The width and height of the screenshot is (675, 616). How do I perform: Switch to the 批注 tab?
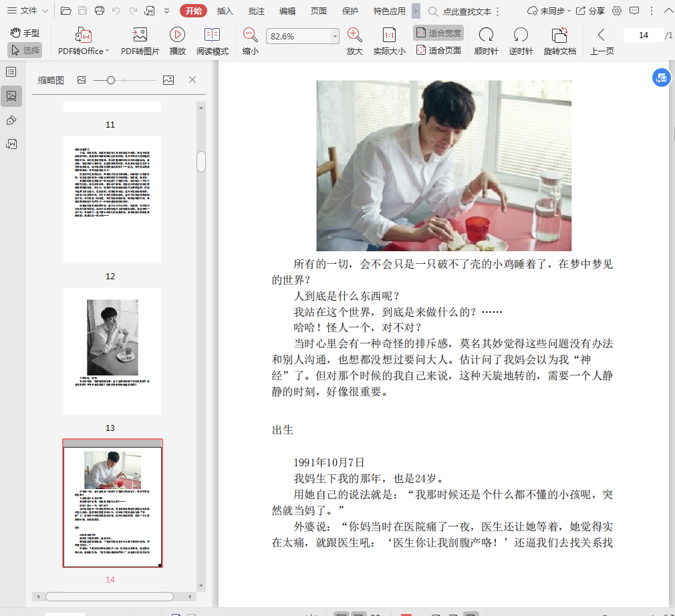pos(256,11)
